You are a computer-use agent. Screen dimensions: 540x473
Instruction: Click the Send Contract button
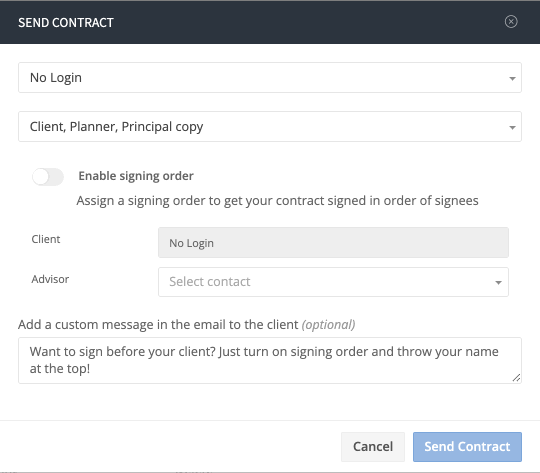point(467,447)
